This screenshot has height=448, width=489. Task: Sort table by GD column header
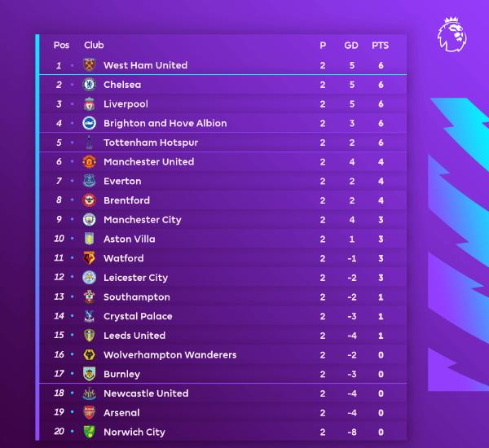pos(351,46)
